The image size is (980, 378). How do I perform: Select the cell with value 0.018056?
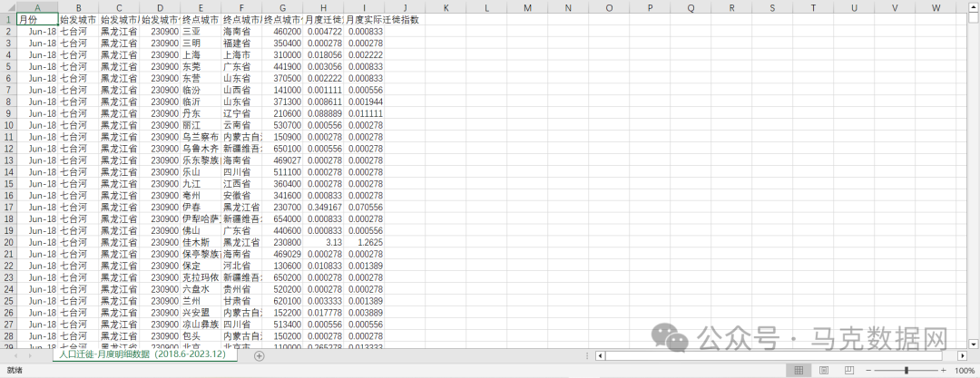point(324,54)
